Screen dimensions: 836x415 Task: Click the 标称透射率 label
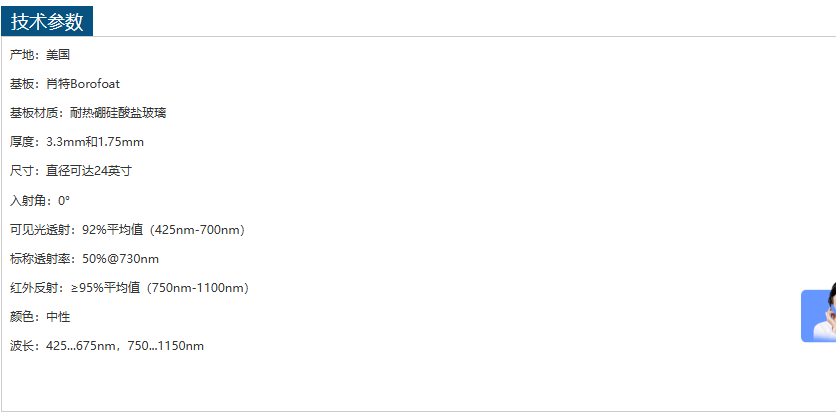tap(40, 259)
